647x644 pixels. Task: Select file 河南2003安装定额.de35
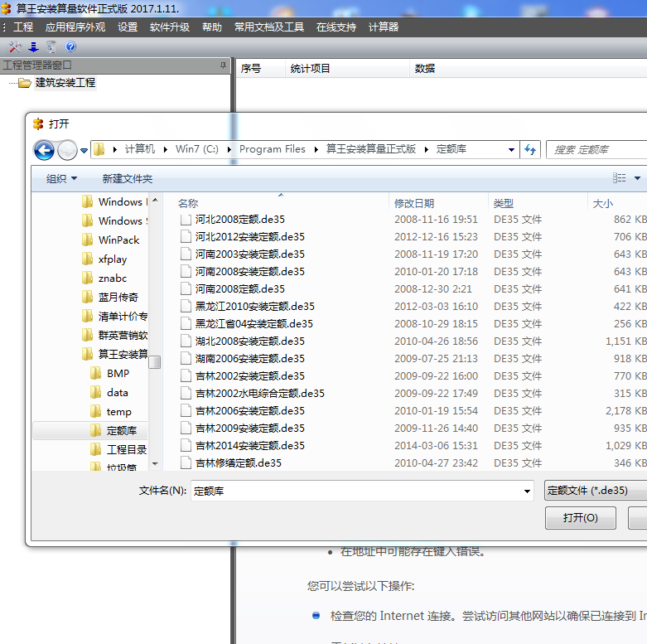point(249,254)
